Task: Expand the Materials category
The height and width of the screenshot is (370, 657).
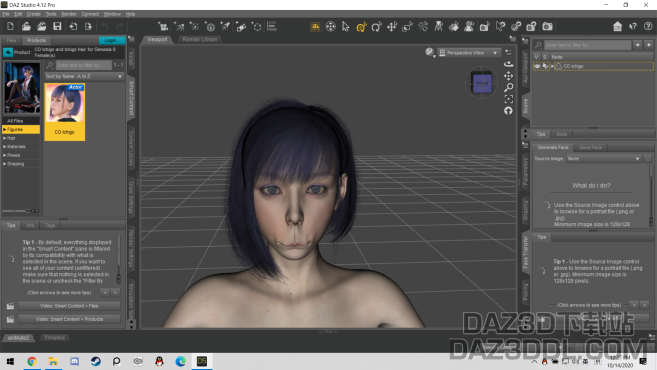Action: (5, 147)
